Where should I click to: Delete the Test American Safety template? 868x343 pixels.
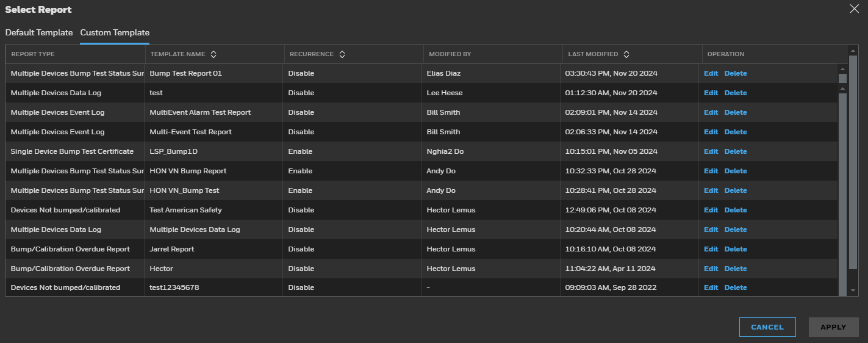[x=736, y=210]
